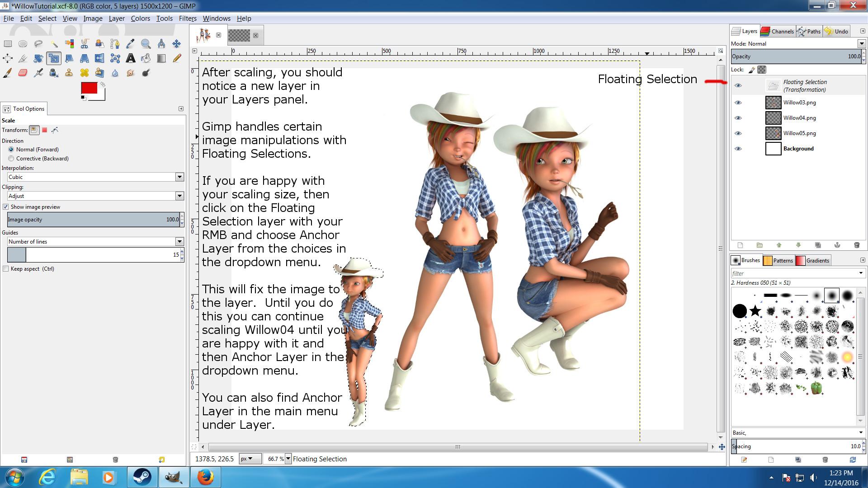The height and width of the screenshot is (488, 868).
Task: Select the Color Picker eyedropper tool
Action: (130, 44)
